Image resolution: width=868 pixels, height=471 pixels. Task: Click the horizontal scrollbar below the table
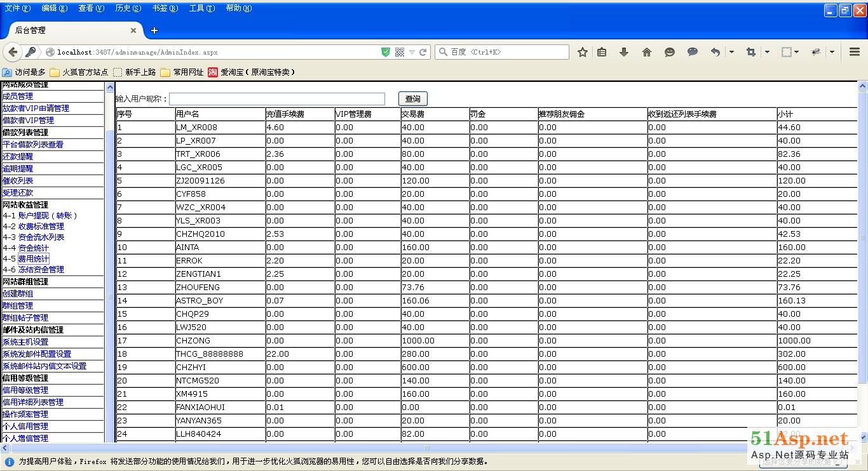click(428, 448)
